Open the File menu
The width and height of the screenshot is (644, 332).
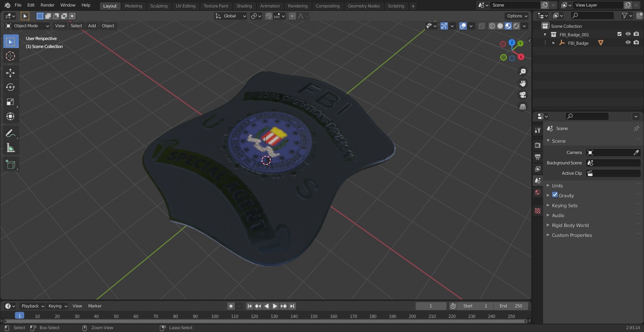coord(18,5)
